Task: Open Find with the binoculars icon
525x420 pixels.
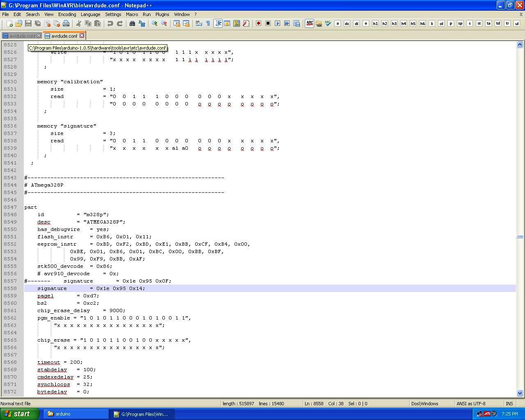Action: (132, 23)
